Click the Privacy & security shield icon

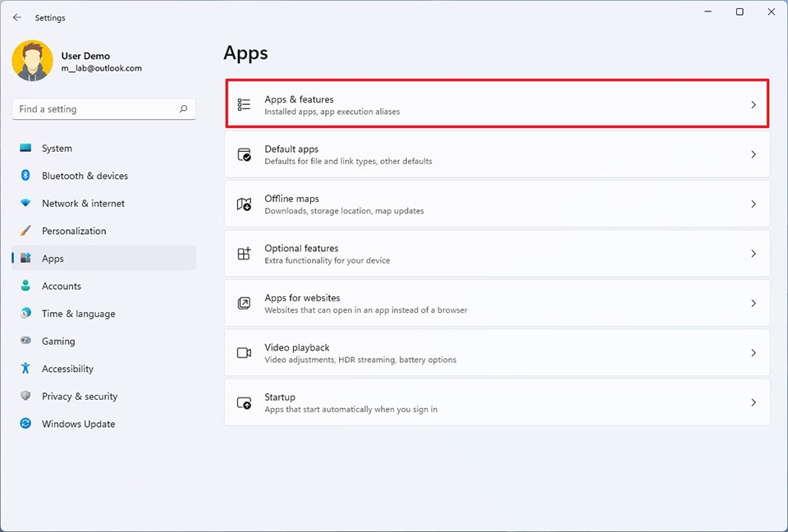click(25, 397)
